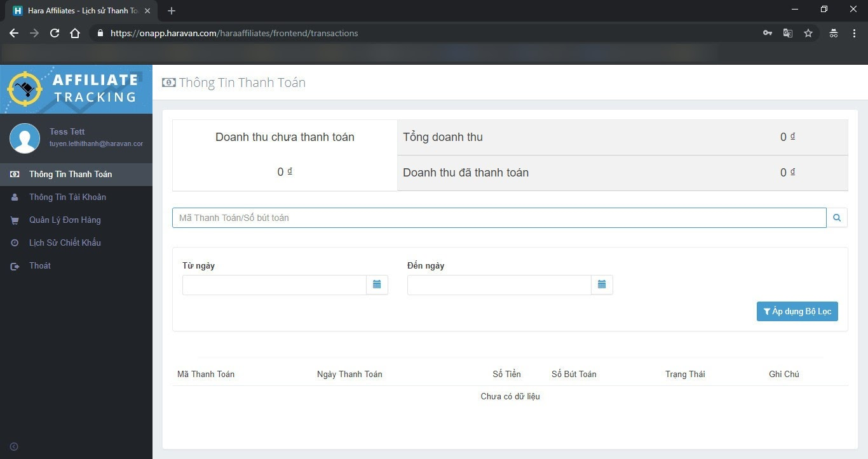This screenshot has width=868, height=459.
Task: Open a new browser tab
Action: click(172, 11)
